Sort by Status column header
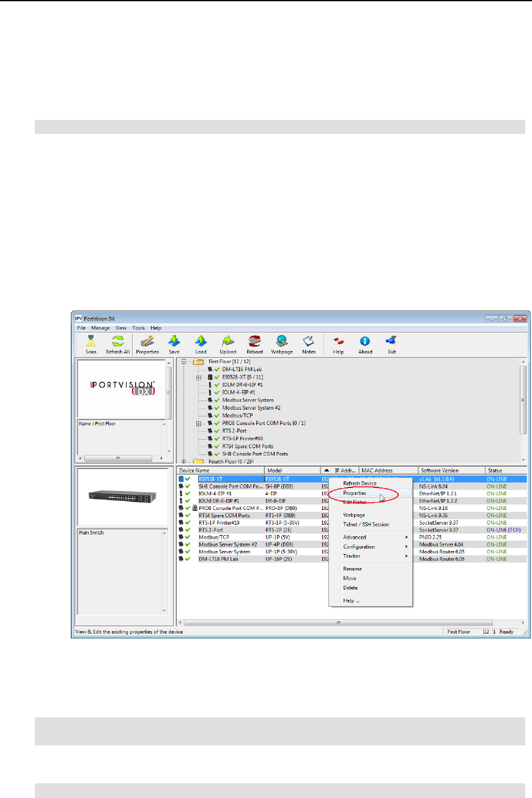 coord(505,470)
